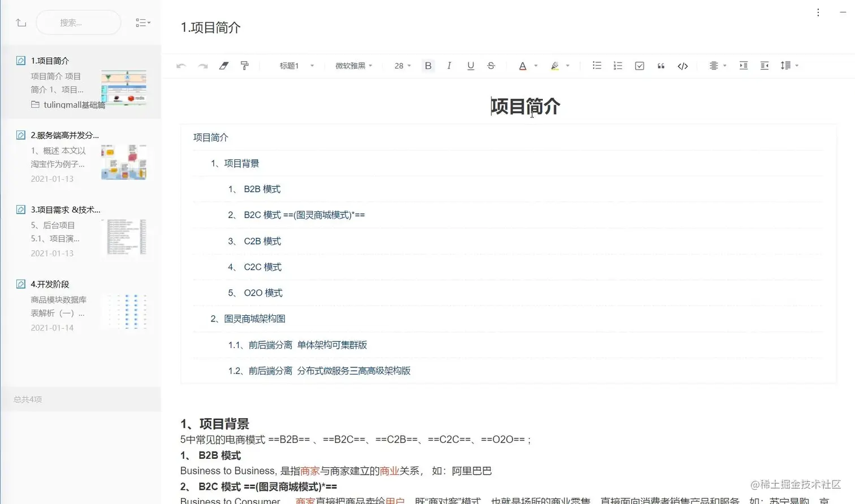Select the eraser clear-format tool
Viewport: 855px width, 504px height.
click(x=224, y=66)
